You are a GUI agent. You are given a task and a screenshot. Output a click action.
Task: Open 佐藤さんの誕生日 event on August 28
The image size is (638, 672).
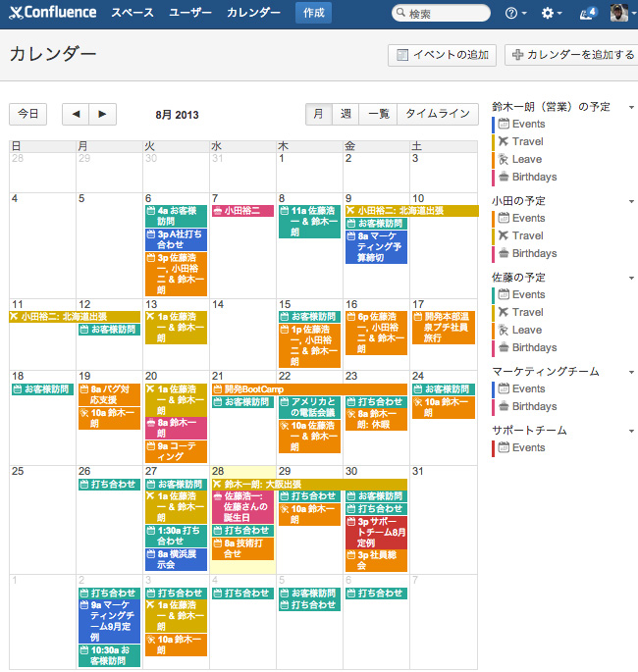[242, 506]
